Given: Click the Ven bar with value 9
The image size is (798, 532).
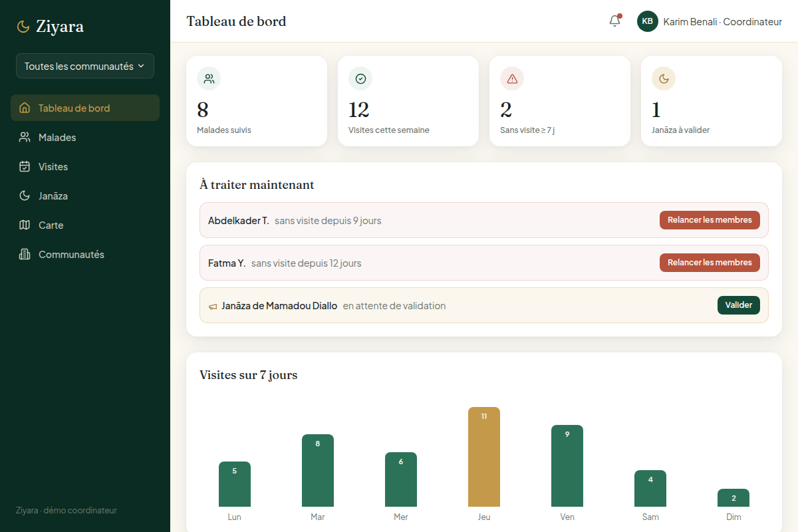Looking at the screenshot, I should pyautogui.click(x=567, y=466).
